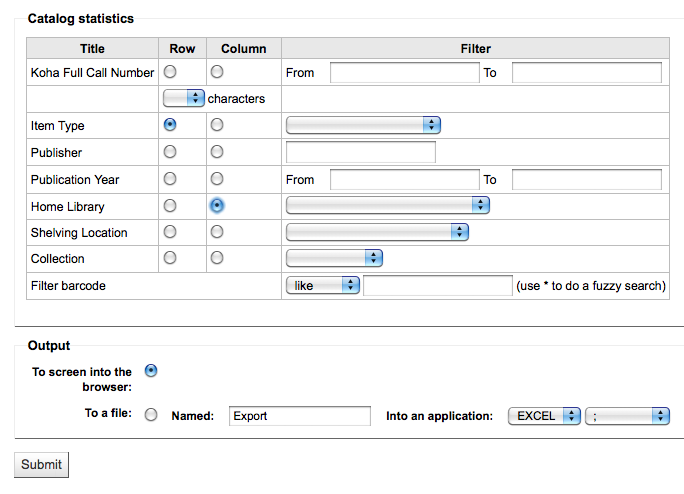This screenshot has width=684, height=494.
Task: Click the 'Into an application:' label
Action: click(x=439, y=416)
